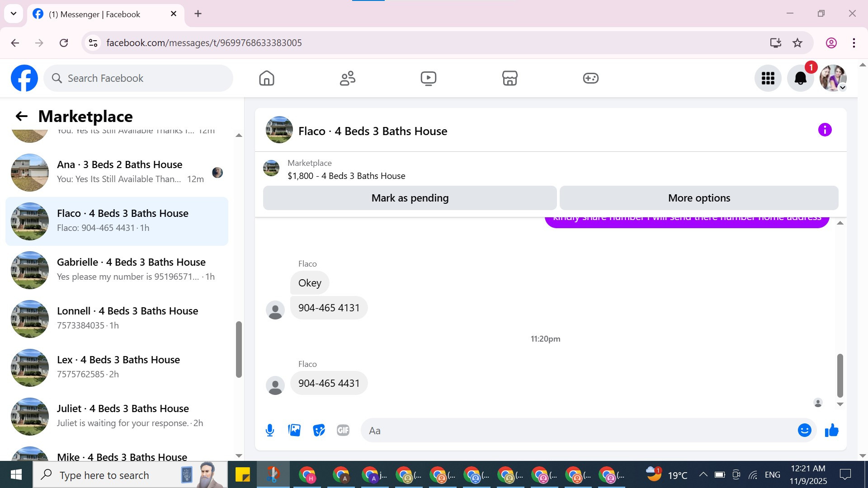Show hidden system tray icons

703,474
